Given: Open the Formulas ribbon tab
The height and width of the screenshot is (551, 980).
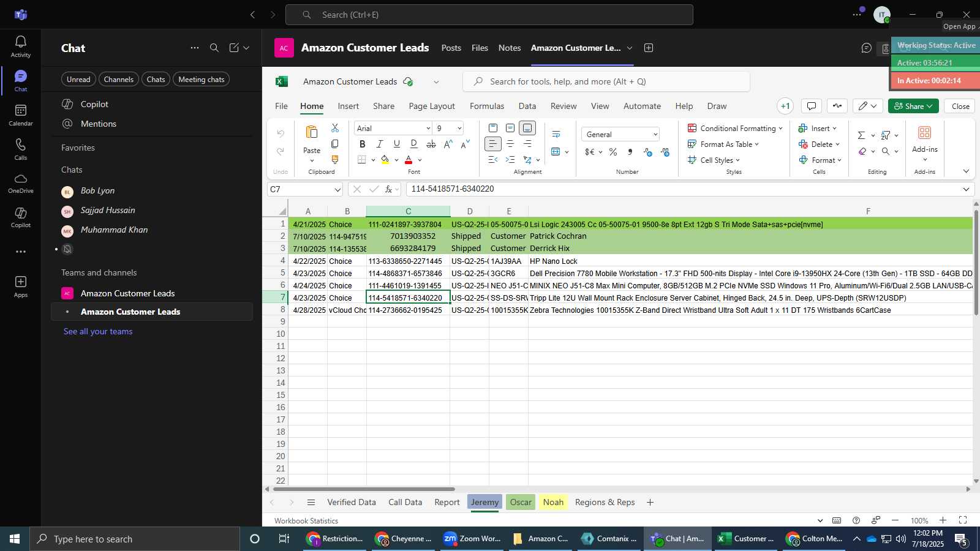Looking at the screenshot, I should pos(487,106).
